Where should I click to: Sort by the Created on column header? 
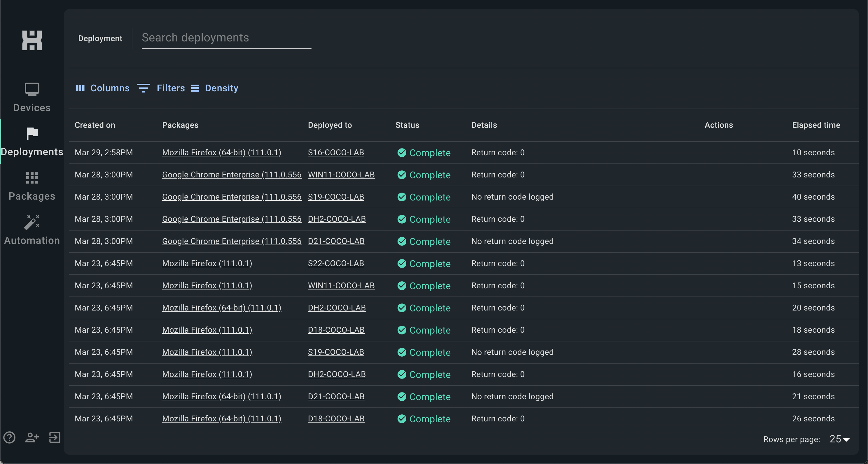click(x=95, y=125)
